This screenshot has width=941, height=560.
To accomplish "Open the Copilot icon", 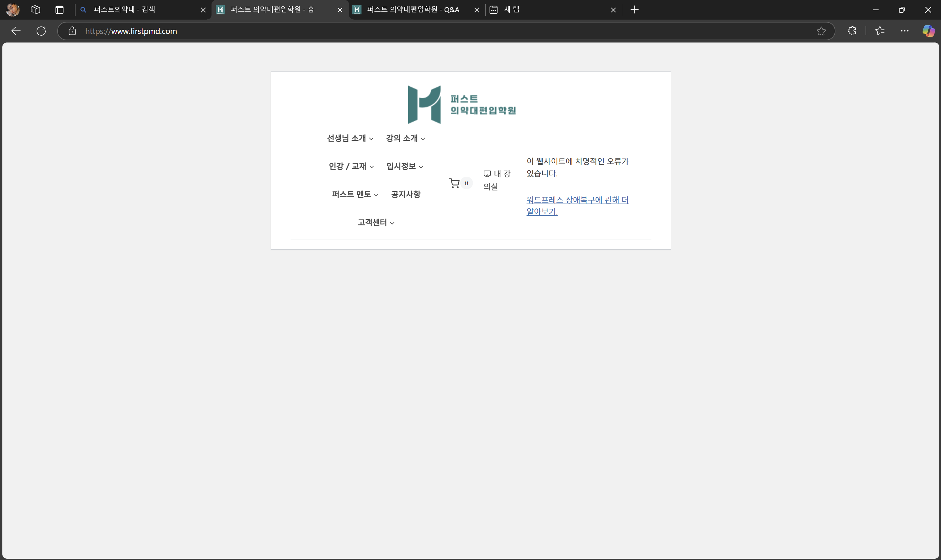I will (x=928, y=31).
